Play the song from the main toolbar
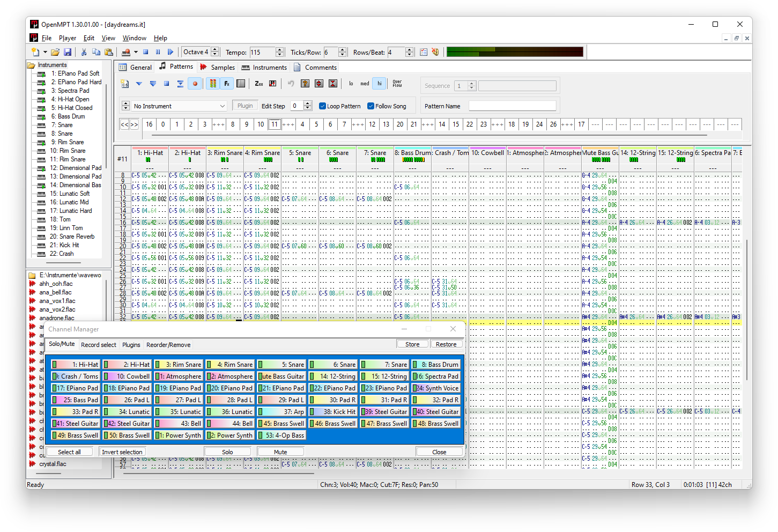 click(x=171, y=52)
